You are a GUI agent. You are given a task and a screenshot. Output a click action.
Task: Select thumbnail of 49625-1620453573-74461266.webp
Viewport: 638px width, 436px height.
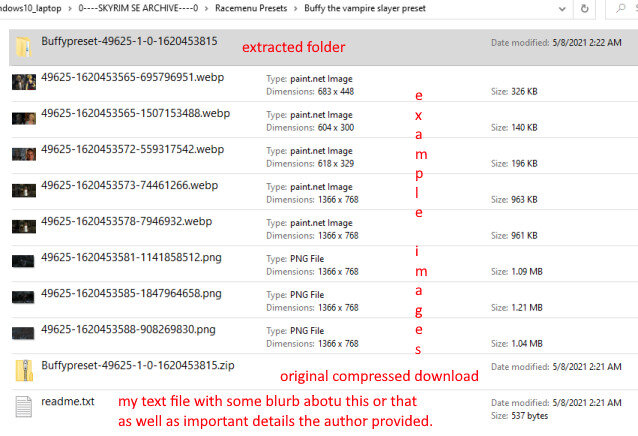[x=24, y=190]
